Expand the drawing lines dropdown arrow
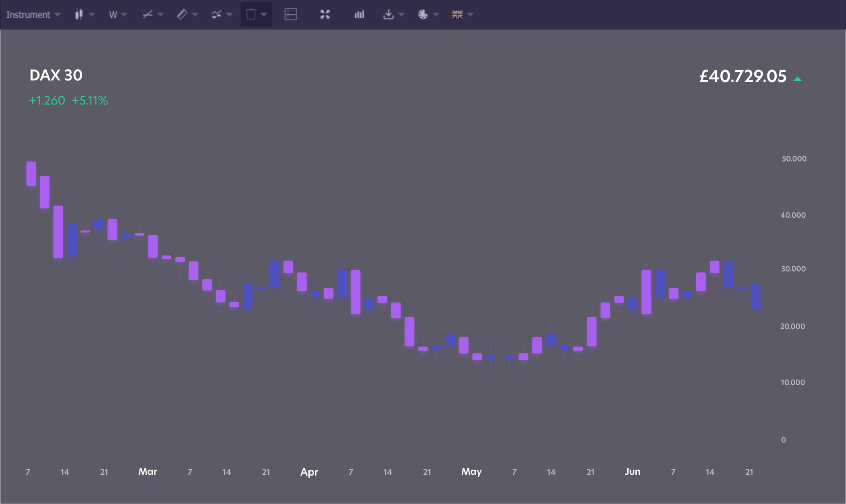846x504 pixels. pos(160,14)
